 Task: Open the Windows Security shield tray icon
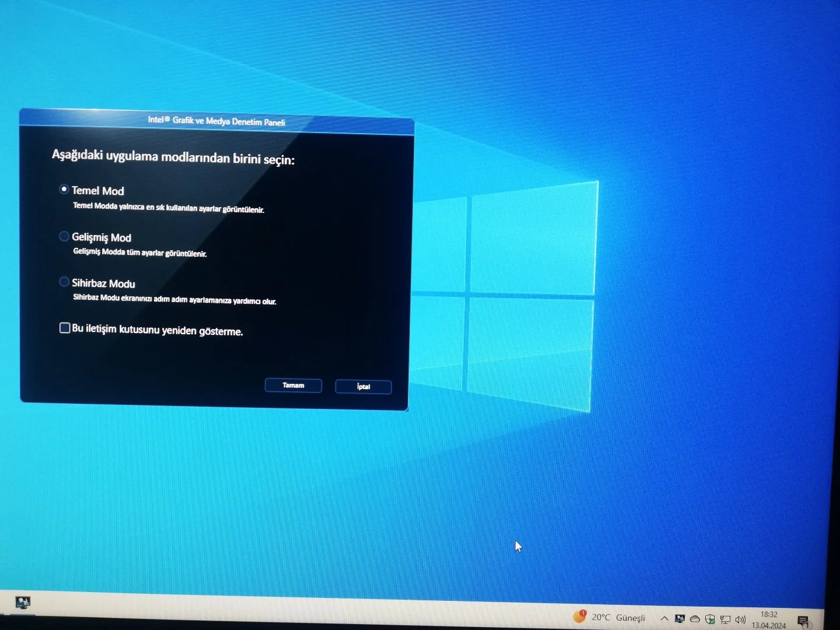coord(710,619)
